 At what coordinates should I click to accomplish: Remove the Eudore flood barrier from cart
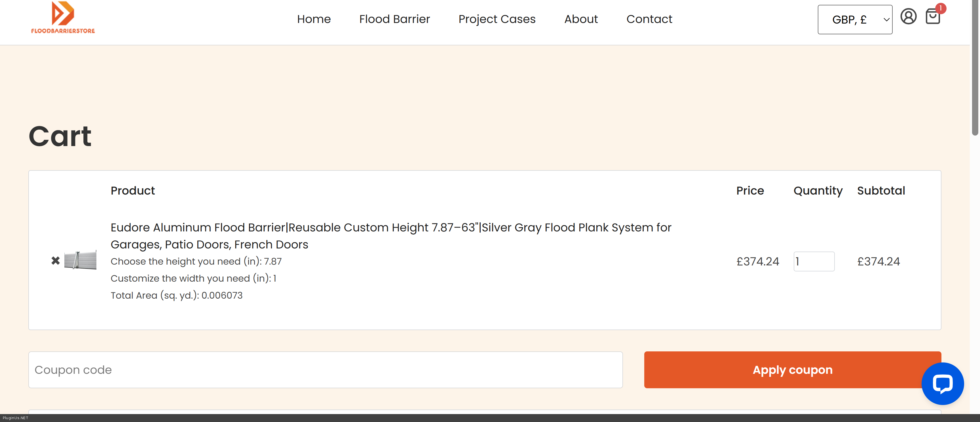coord(56,261)
